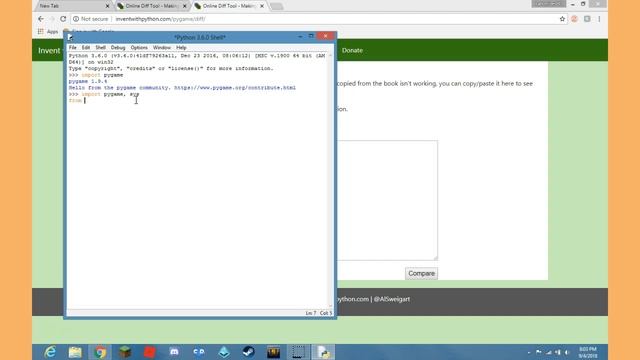
Task: Open the File menu in Python Shell
Action: point(73,48)
